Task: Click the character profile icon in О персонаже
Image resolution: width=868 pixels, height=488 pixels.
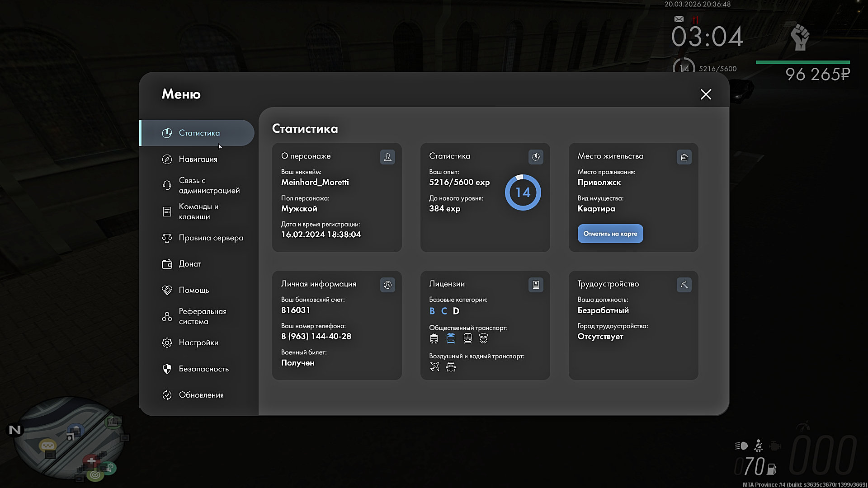Action: click(387, 157)
